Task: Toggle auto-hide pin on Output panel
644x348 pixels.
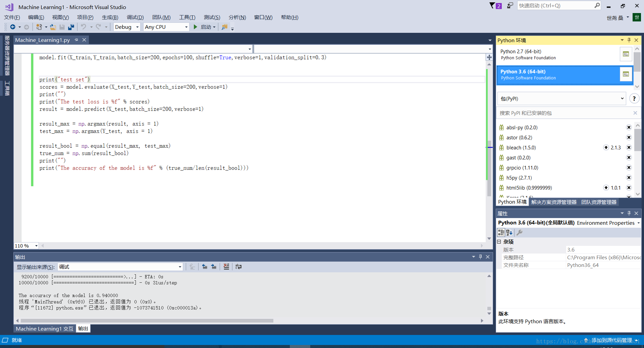Action: click(480, 257)
